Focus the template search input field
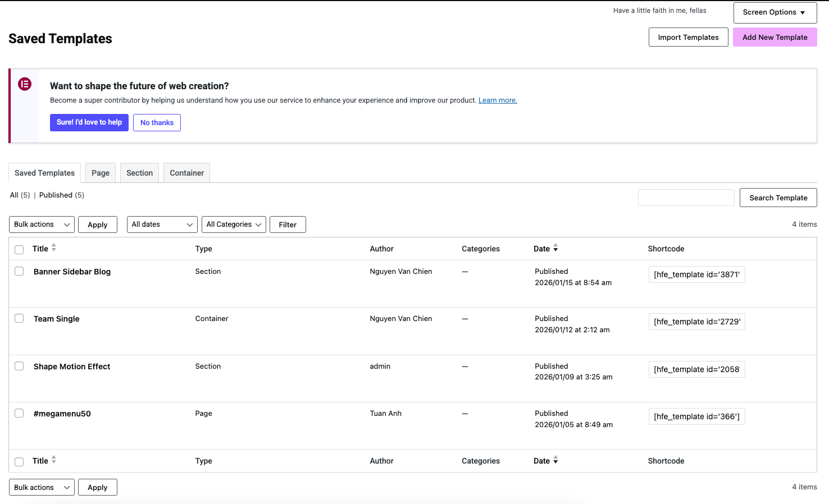The image size is (829, 504). (686, 198)
